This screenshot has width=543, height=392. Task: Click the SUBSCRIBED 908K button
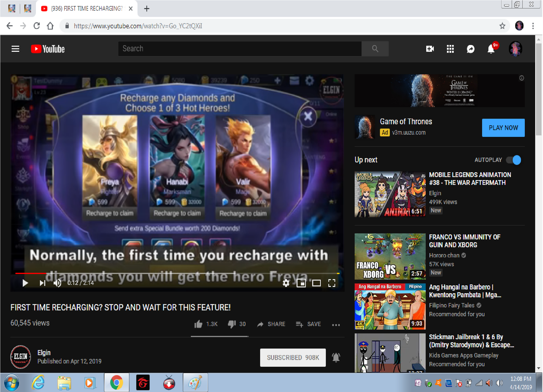pyautogui.click(x=293, y=358)
